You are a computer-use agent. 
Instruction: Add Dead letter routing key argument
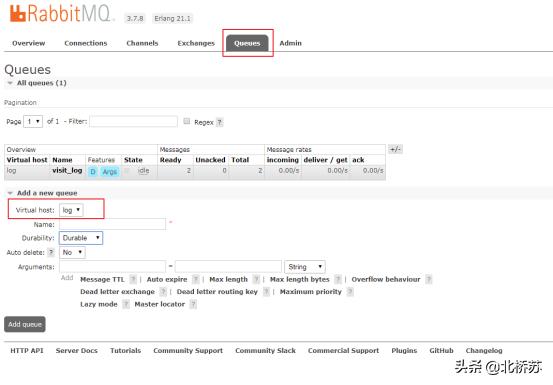pos(217,292)
